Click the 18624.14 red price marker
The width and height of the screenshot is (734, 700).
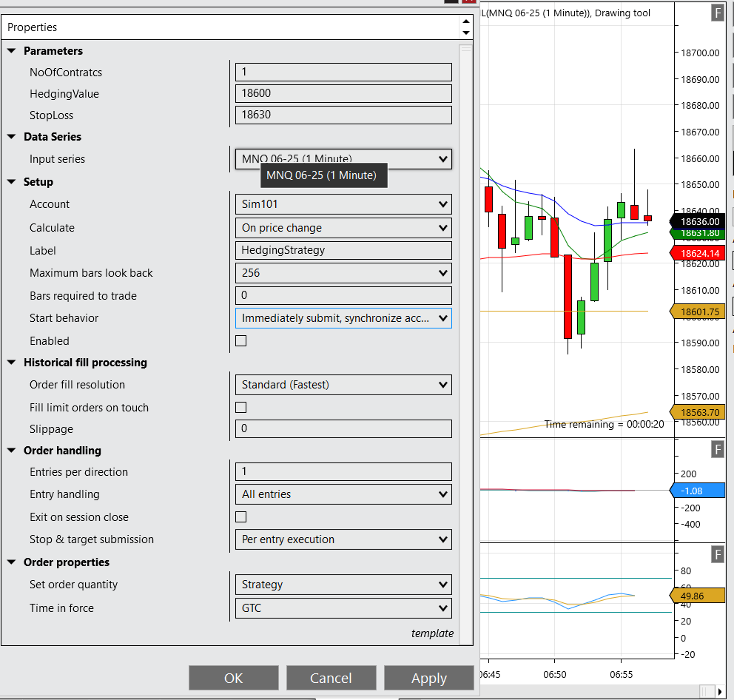698,253
